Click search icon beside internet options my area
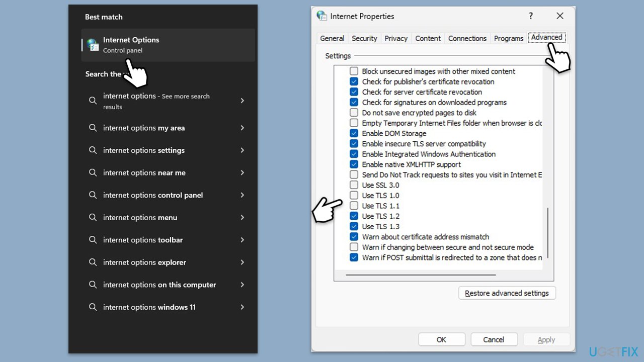Image resolution: width=644 pixels, height=362 pixels. pos(93,128)
